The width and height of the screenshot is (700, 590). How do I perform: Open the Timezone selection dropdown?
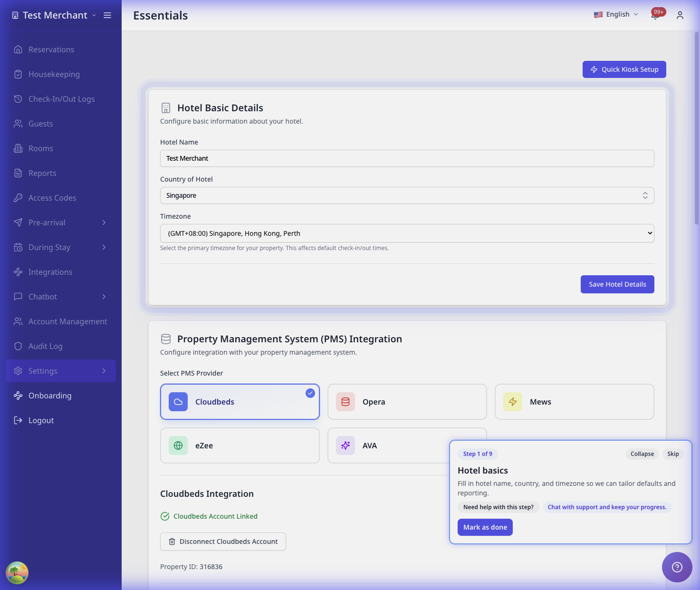407,233
